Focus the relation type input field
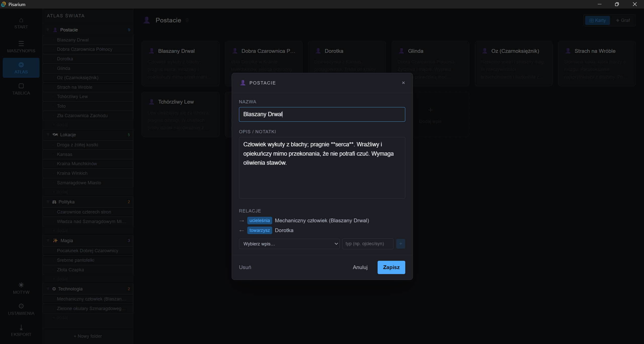The width and height of the screenshot is (644, 344). 368,244
